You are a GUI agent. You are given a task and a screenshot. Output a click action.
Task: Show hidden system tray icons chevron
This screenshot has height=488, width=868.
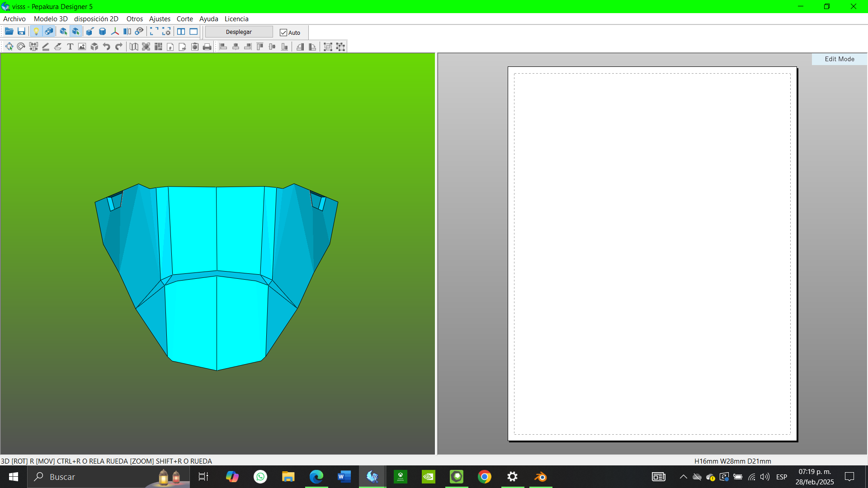pyautogui.click(x=683, y=477)
